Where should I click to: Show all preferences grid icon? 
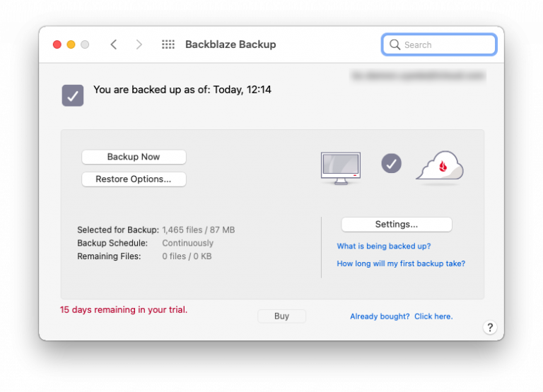pos(168,44)
